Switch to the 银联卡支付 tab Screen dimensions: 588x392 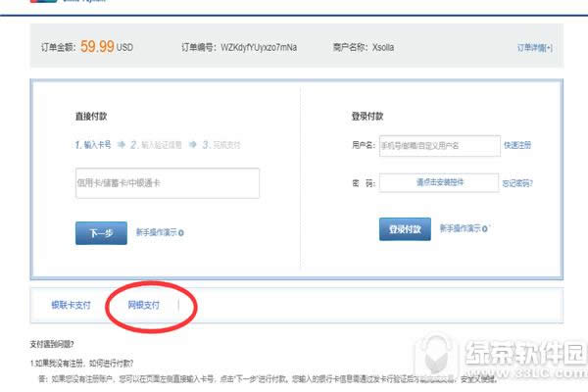pos(71,305)
